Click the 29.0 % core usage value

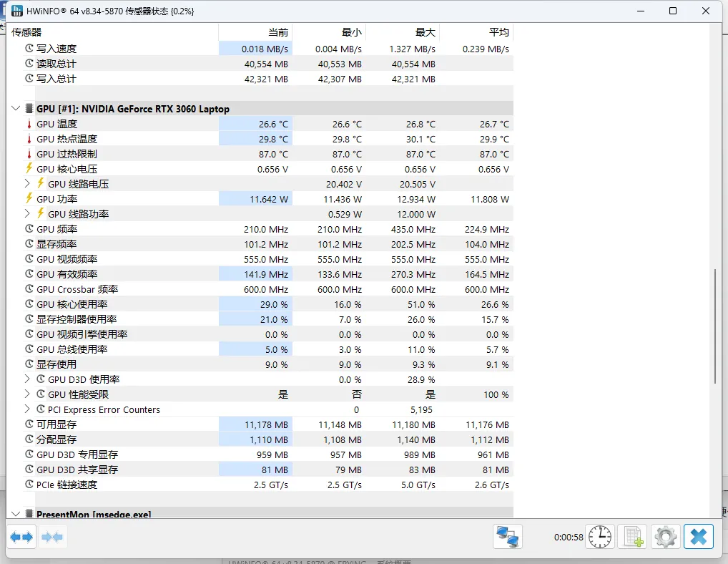(x=274, y=305)
